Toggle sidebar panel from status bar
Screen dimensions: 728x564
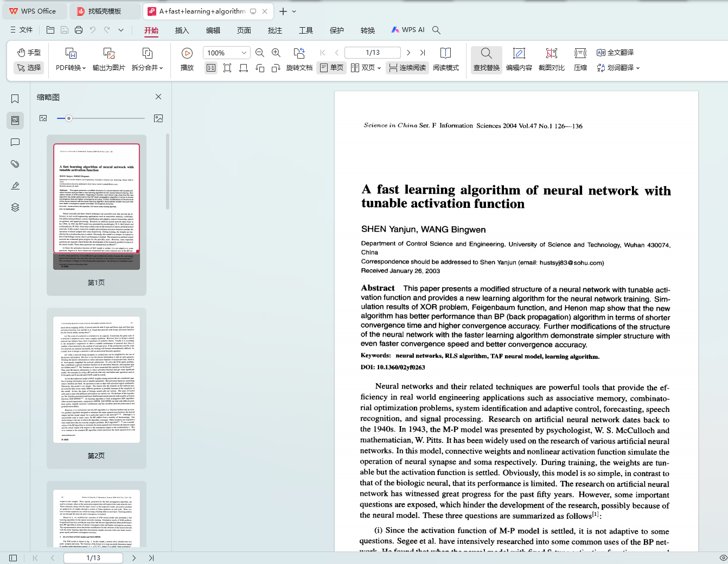point(13,558)
